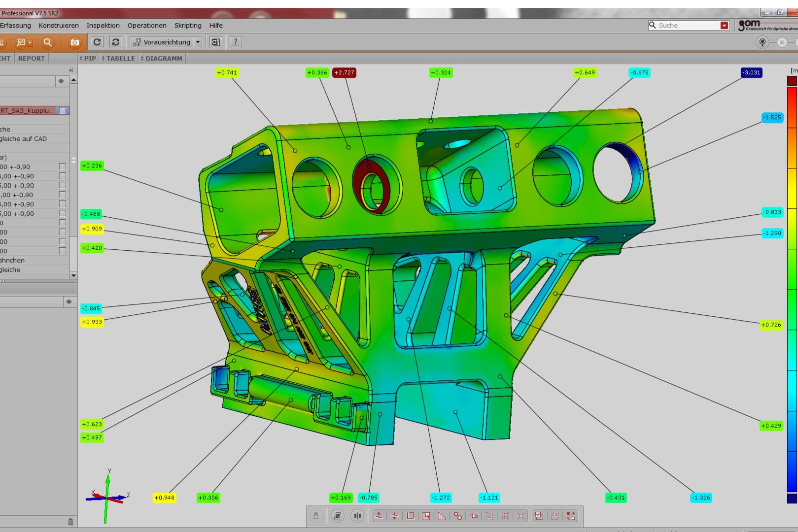Collapse the left panel with double chevron
The height and width of the screenshot is (532, 798).
click(71, 70)
